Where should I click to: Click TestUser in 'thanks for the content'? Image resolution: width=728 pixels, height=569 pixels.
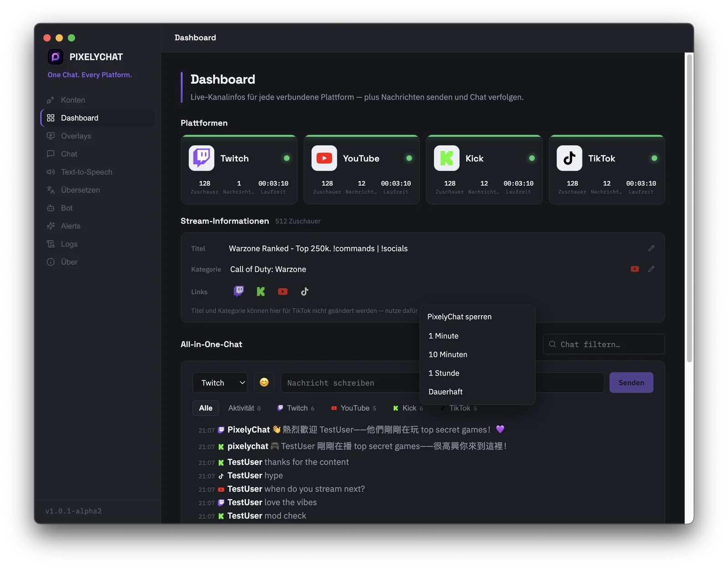245,463
